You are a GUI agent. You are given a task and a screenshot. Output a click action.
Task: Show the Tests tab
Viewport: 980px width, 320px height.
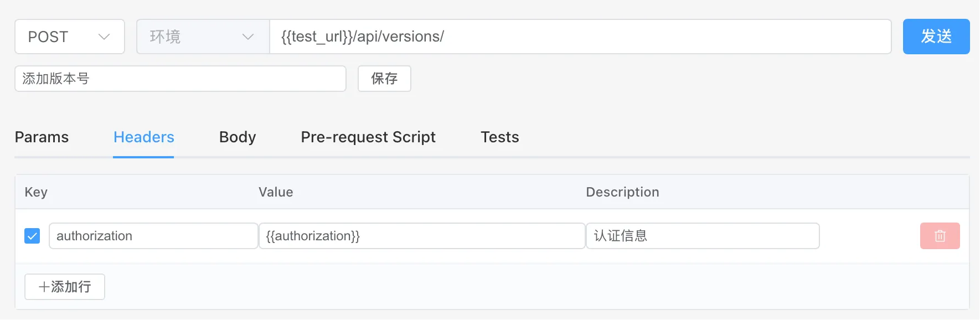coord(499,137)
